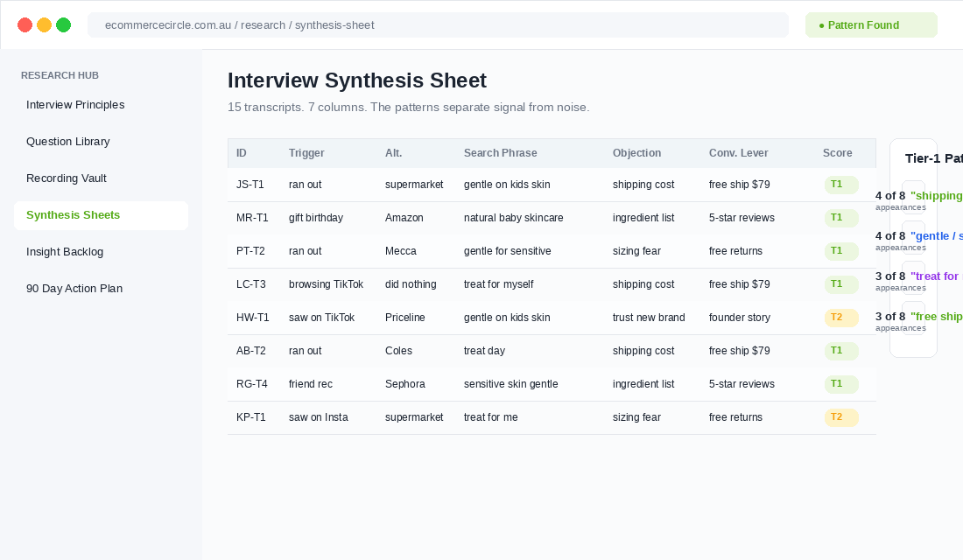This screenshot has width=963, height=560.
Task: Click "Priceline" alternative cell
Action: pos(404,318)
